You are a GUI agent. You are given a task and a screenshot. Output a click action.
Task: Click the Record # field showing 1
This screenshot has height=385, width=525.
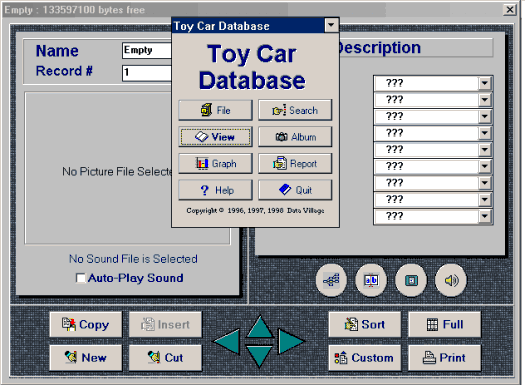147,73
